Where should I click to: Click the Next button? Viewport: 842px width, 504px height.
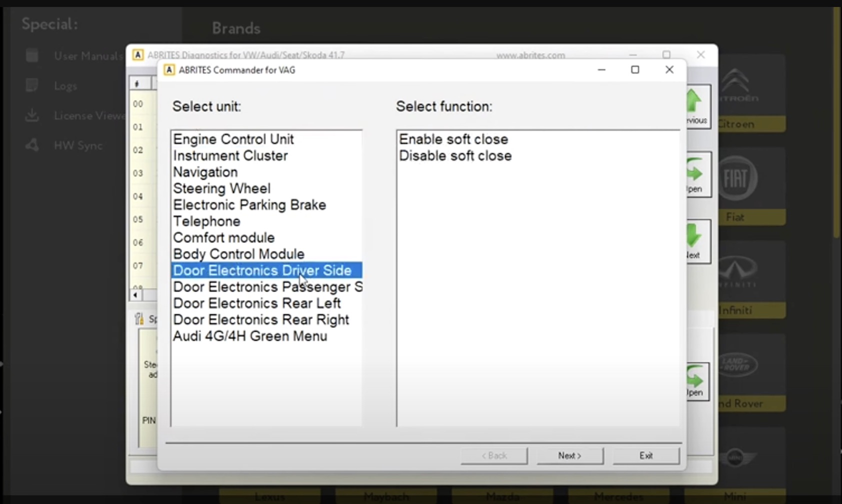(570, 455)
